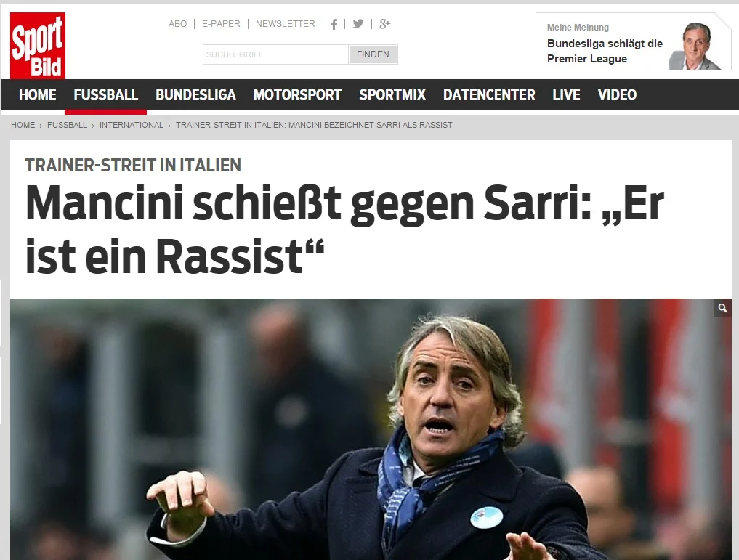Go to the HOME menu item
This screenshot has height=560, width=739.
click(x=38, y=94)
